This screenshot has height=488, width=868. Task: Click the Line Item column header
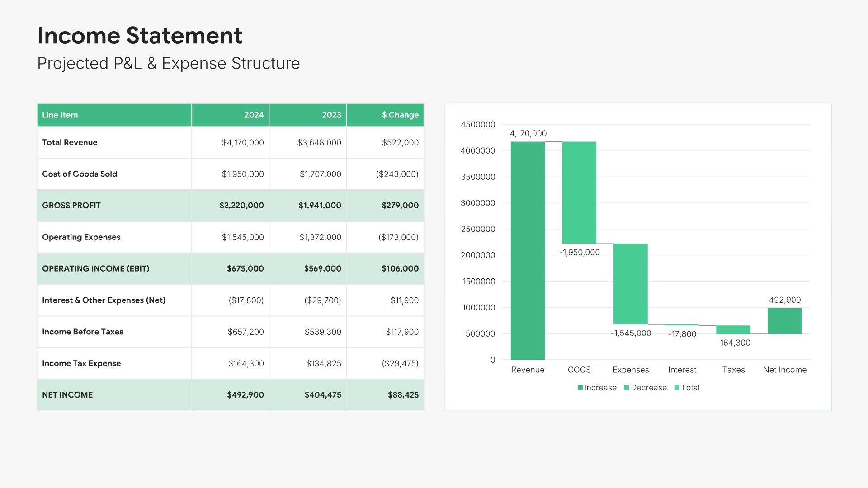60,115
